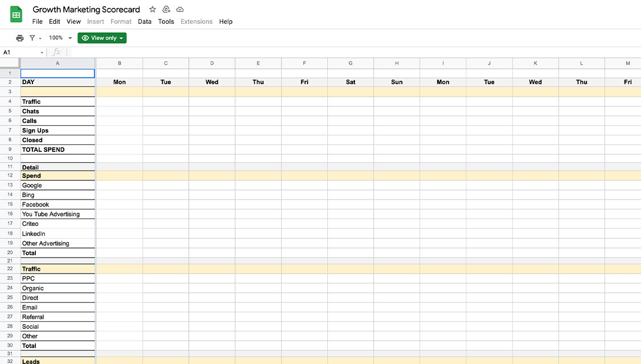Screen dimensions: 641x364
Task: Open the Google Sheets home icon
Action: click(x=16, y=15)
